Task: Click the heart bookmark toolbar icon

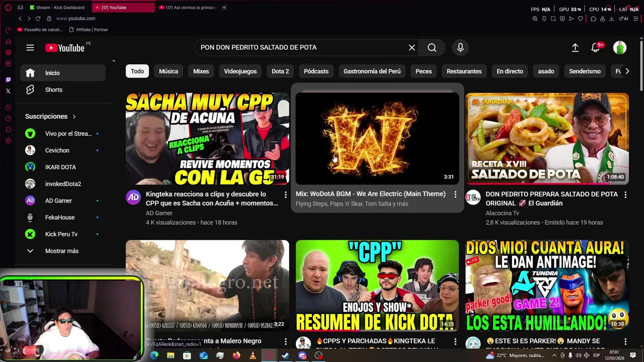Action: pyautogui.click(x=580, y=19)
